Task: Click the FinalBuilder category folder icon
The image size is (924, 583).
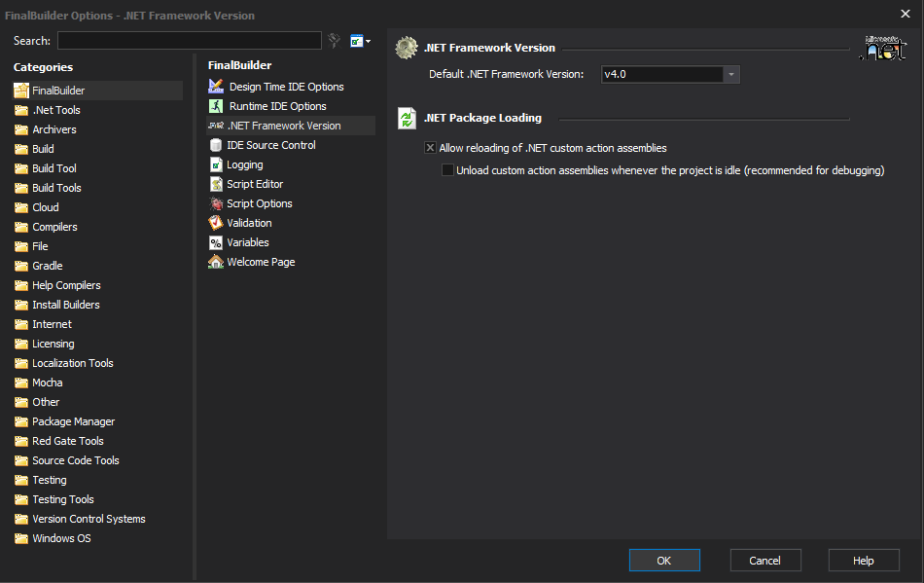Action: [21, 91]
